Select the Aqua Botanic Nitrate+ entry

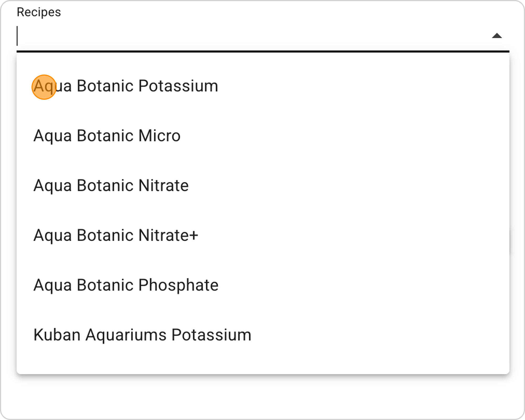[x=116, y=235]
